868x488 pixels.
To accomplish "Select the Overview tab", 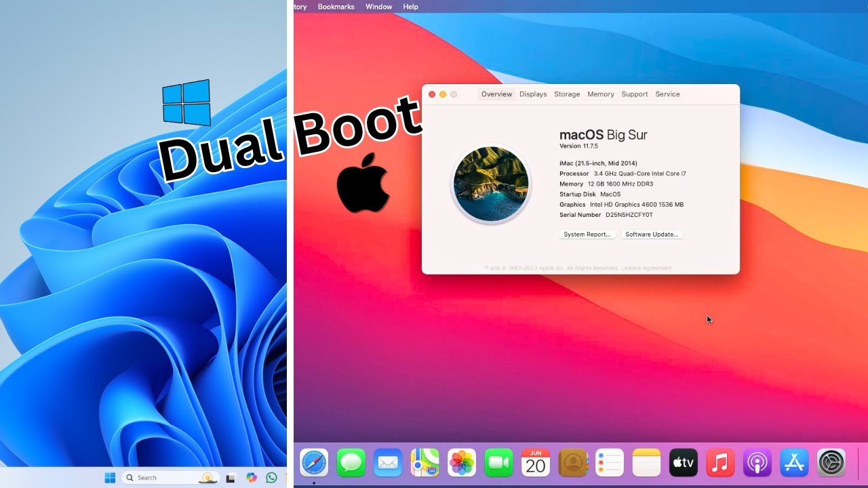I will (496, 94).
